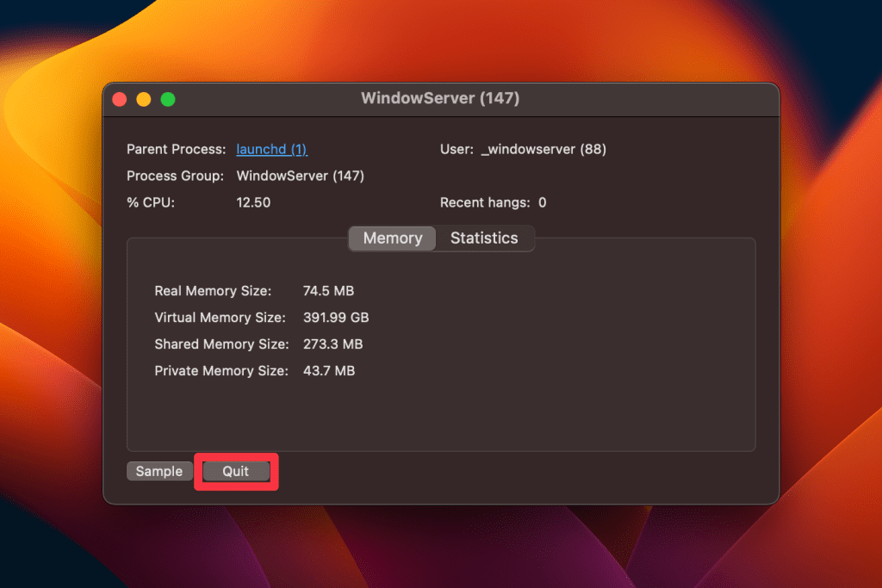
Task: Minimize the window with the yellow button
Action: coord(144,99)
